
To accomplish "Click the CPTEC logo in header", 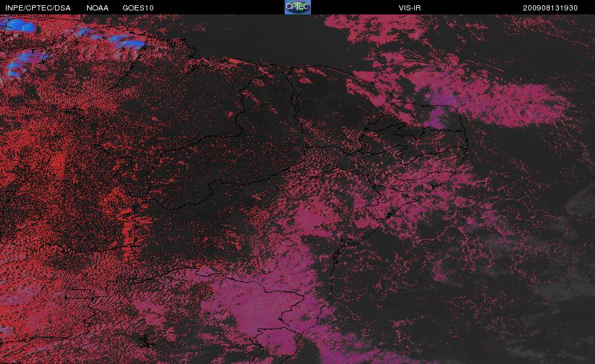I will [297, 7].
